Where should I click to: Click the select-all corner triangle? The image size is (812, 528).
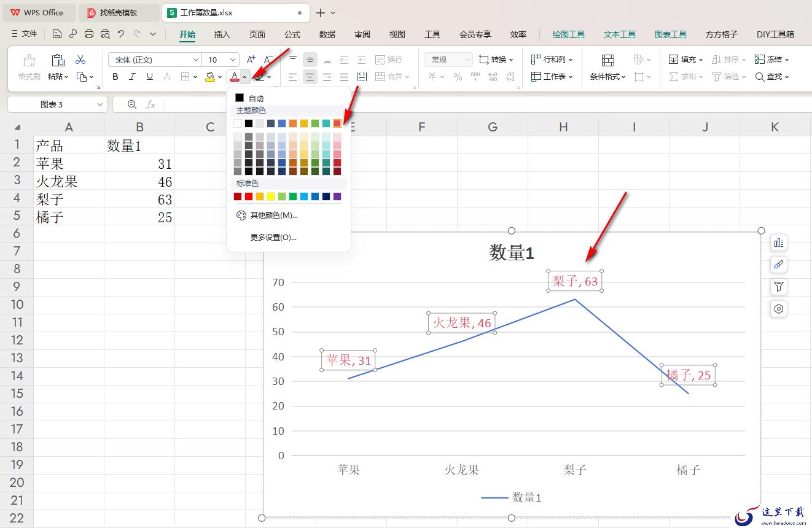17,127
